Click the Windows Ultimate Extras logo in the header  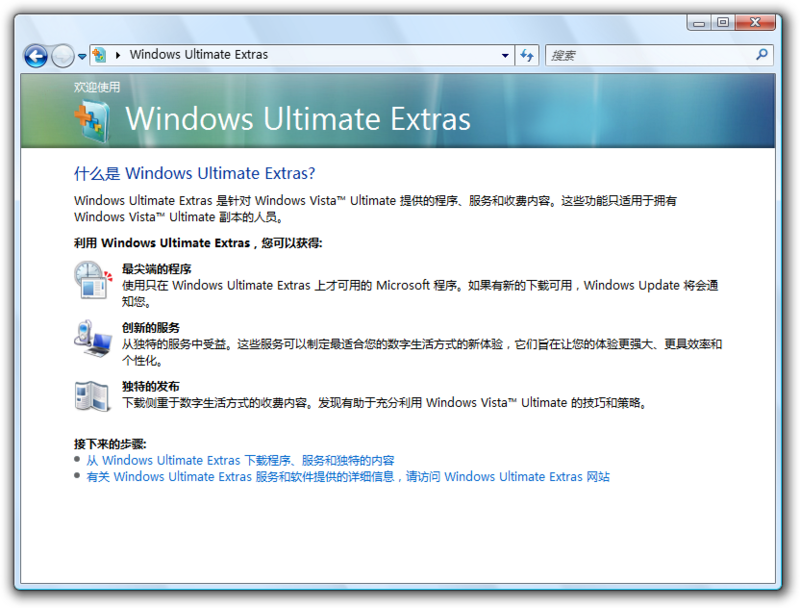click(90, 118)
